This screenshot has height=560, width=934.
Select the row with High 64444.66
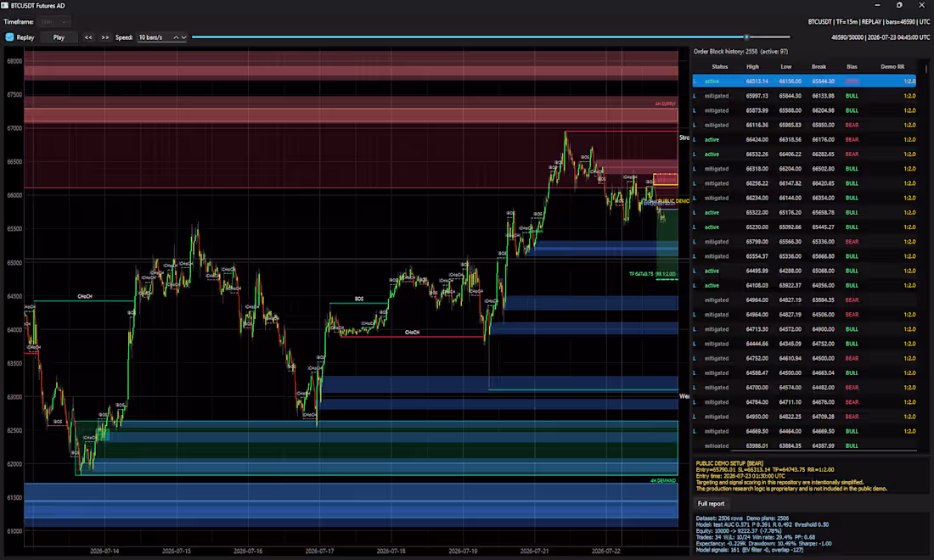point(804,344)
